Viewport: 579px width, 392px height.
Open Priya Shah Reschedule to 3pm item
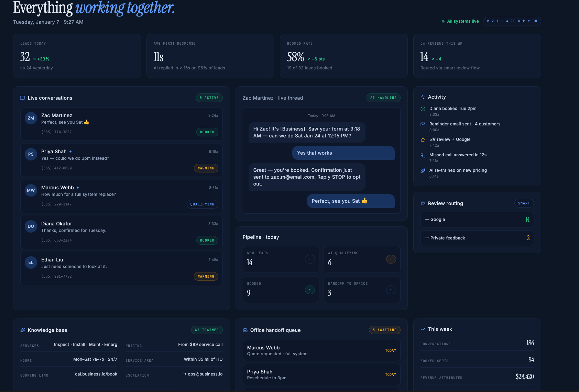321,374
